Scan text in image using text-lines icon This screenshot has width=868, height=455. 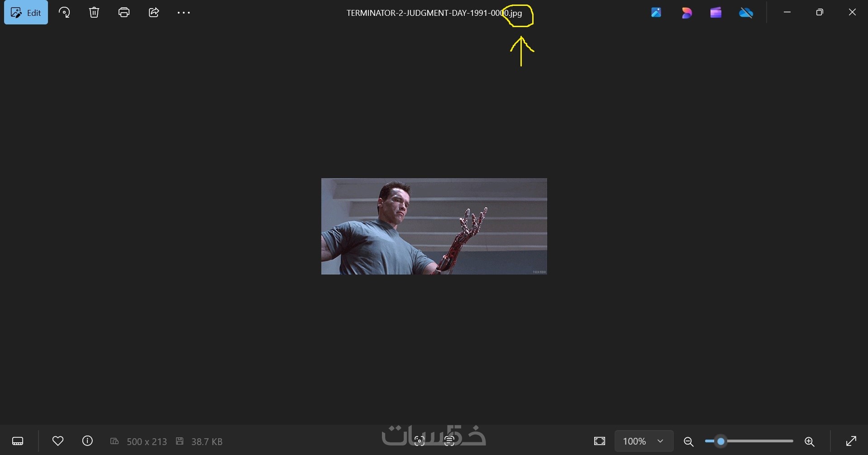(449, 441)
